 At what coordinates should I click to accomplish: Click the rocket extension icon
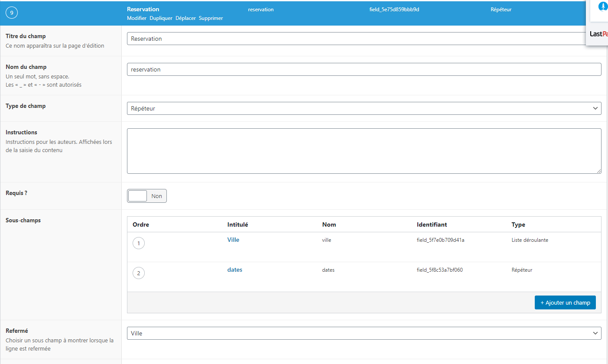(x=603, y=6)
